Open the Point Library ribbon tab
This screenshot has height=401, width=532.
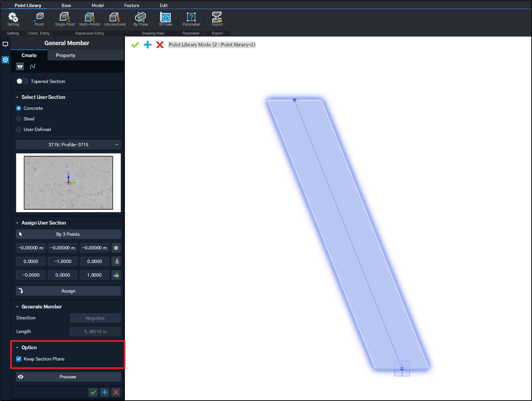pyautogui.click(x=28, y=5)
